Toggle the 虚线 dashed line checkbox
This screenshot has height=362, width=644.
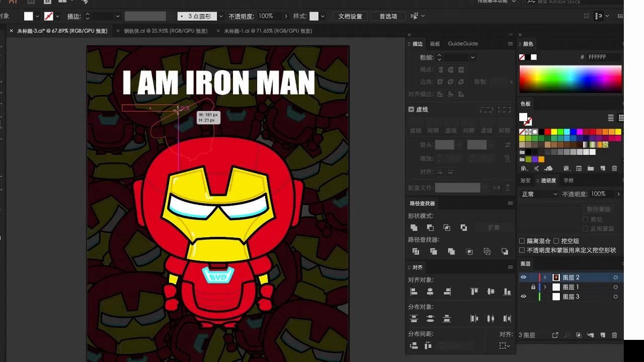tap(411, 109)
